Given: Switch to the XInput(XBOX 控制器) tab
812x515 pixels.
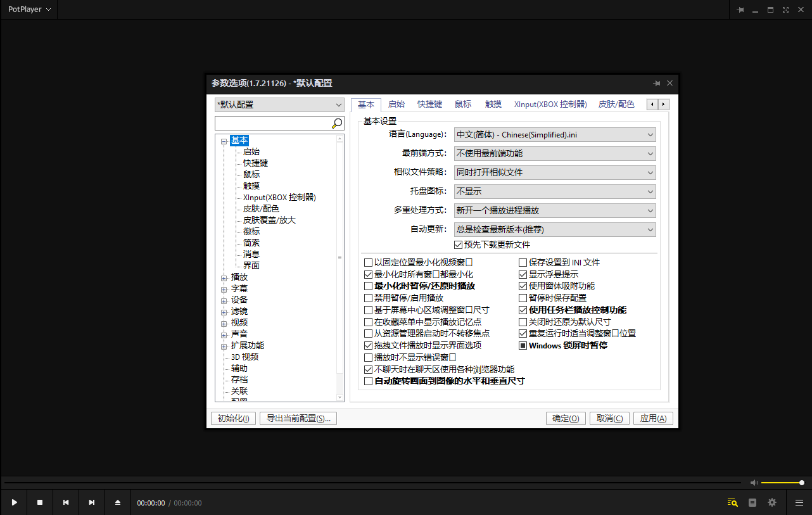Looking at the screenshot, I should point(550,105).
